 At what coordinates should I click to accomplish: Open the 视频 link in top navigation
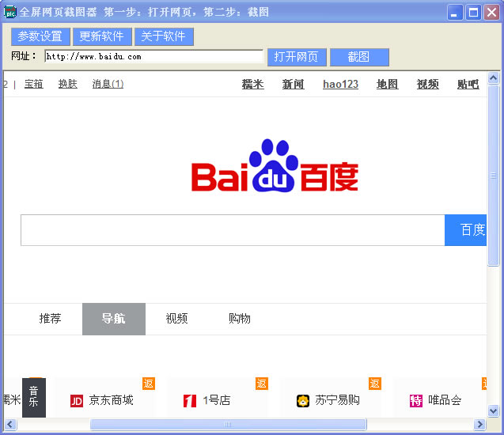tap(428, 84)
